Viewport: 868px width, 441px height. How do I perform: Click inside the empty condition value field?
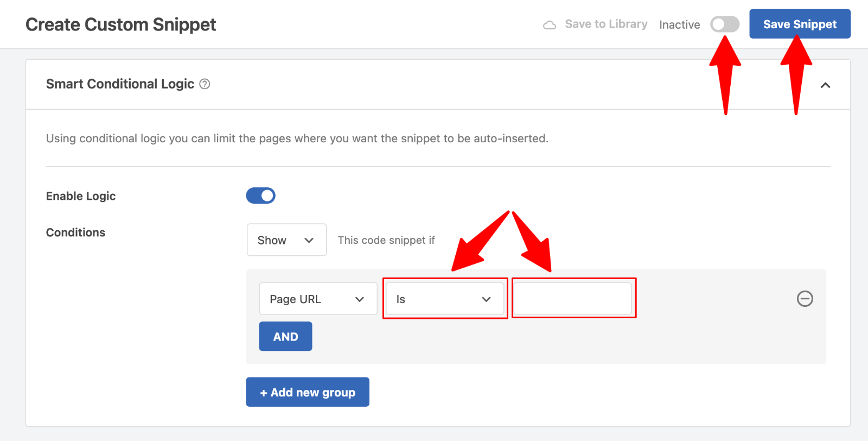click(x=573, y=298)
